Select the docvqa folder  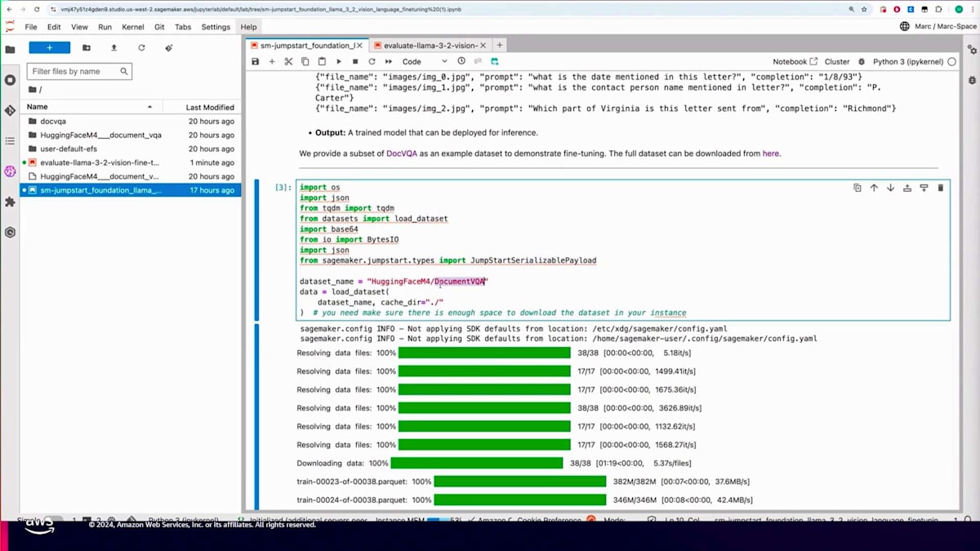(131, 121)
